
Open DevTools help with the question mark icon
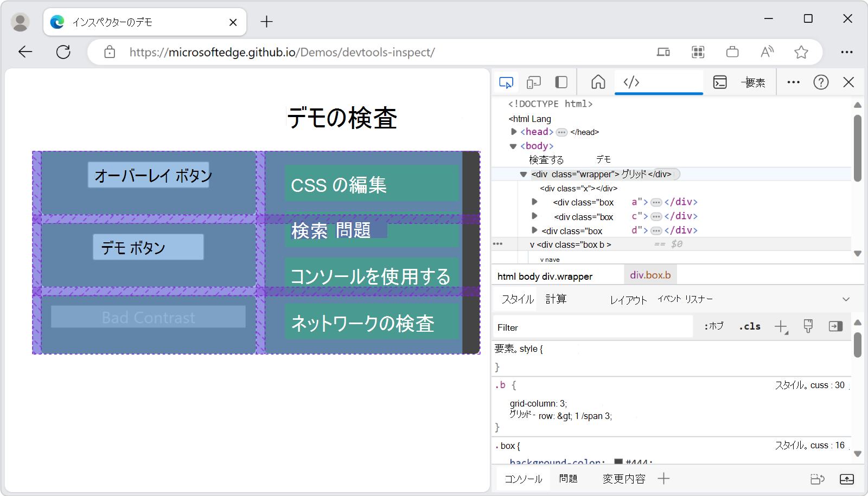coord(821,82)
